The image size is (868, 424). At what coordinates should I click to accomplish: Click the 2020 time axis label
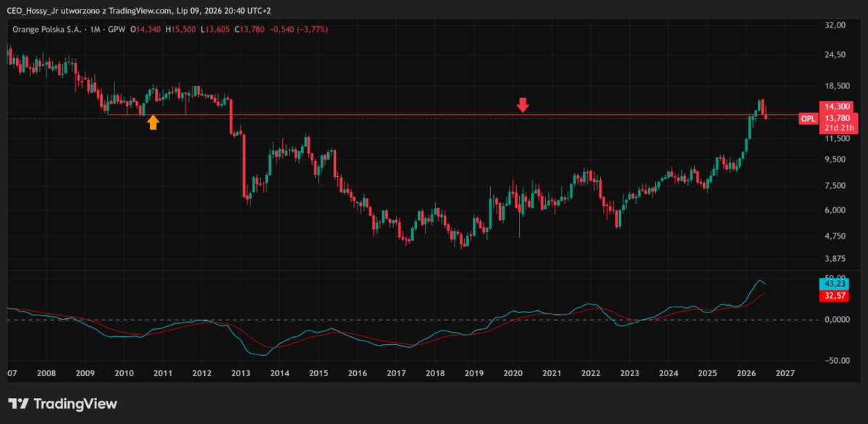[x=513, y=373]
